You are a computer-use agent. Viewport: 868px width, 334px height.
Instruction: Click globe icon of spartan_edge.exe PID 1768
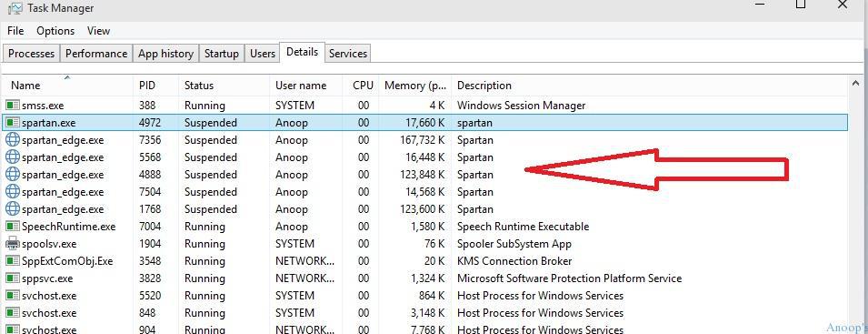click(x=12, y=209)
